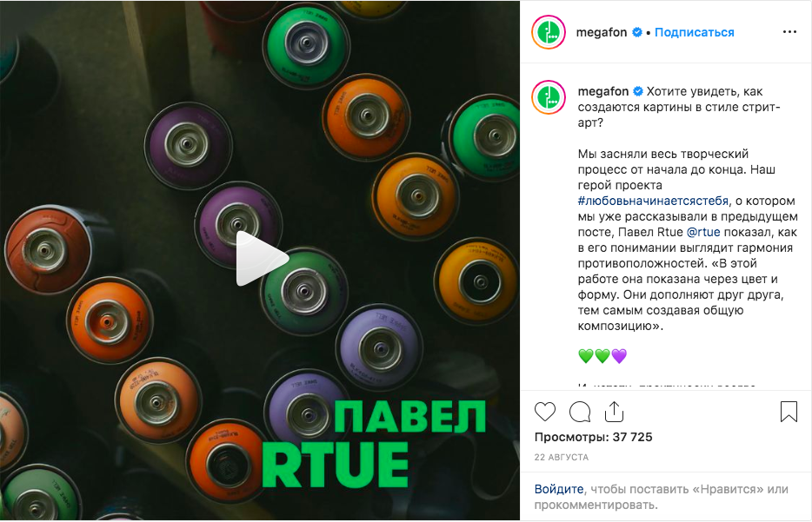Open comments with the speech bubble icon
This screenshot has height=522, width=812.
(580, 412)
